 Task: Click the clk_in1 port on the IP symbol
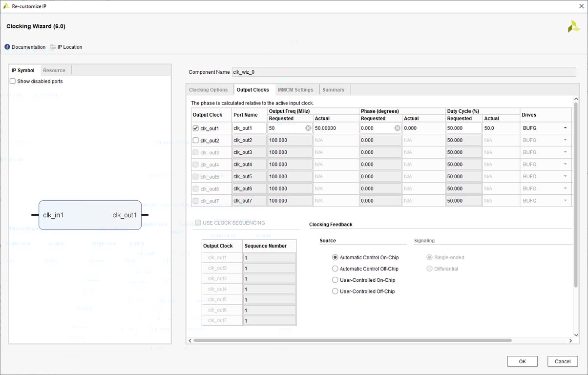[53, 215]
